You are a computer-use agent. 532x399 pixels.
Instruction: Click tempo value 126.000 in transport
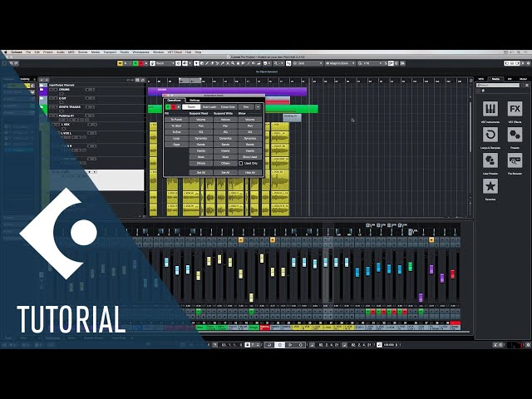point(388,345)
